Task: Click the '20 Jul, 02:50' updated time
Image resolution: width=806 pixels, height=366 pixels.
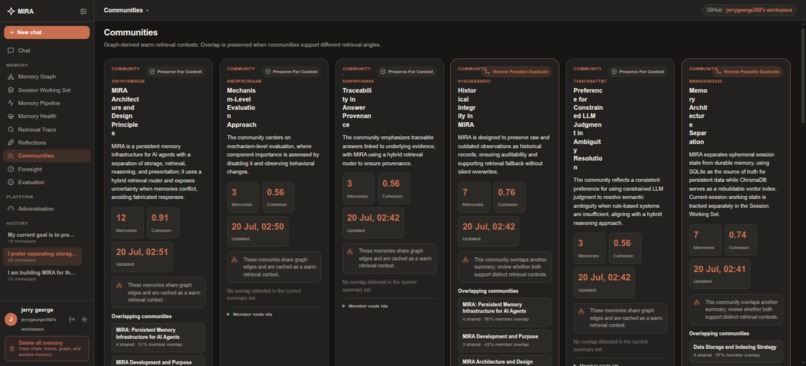Action: [x=258, y=227]
